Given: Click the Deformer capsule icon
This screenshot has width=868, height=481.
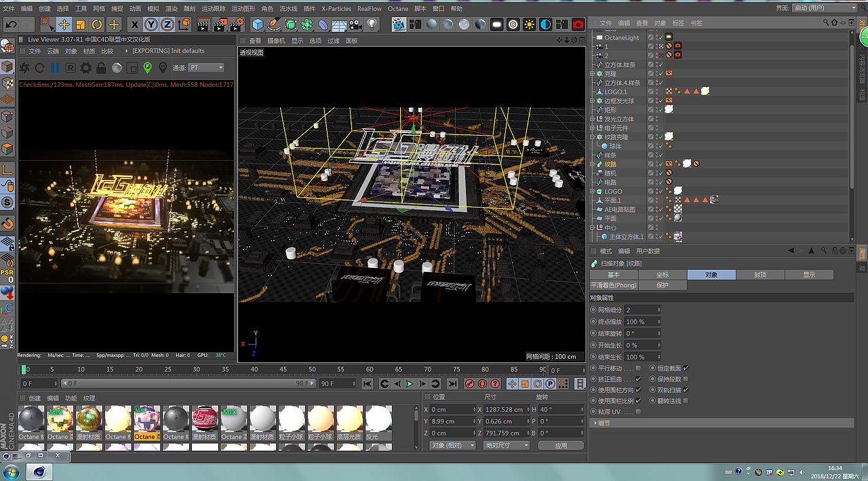Looking at the screenshot, I should click(x=323, y=24).
